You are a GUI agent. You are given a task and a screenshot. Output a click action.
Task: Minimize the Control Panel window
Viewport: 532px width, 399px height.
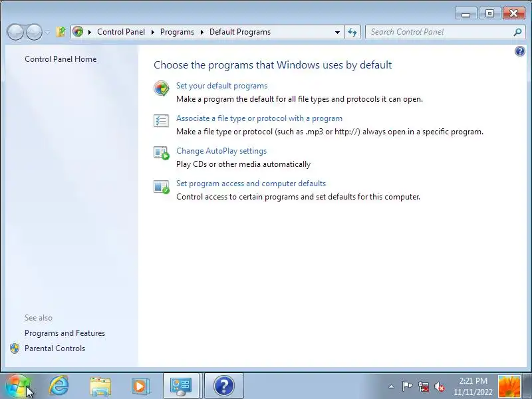coord(466,13)
